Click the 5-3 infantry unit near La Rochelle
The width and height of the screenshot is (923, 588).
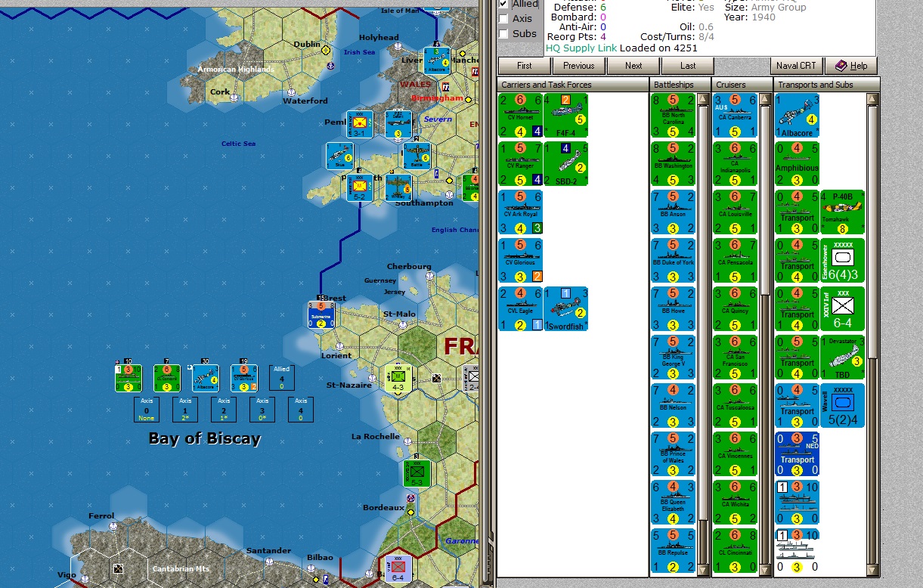pos(417,474)
